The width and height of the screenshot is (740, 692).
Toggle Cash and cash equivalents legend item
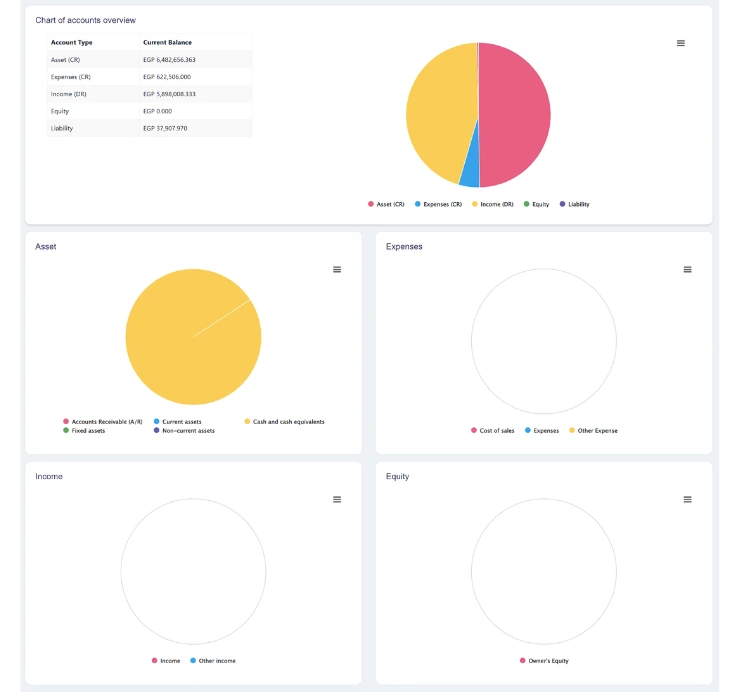pos(287,422)
